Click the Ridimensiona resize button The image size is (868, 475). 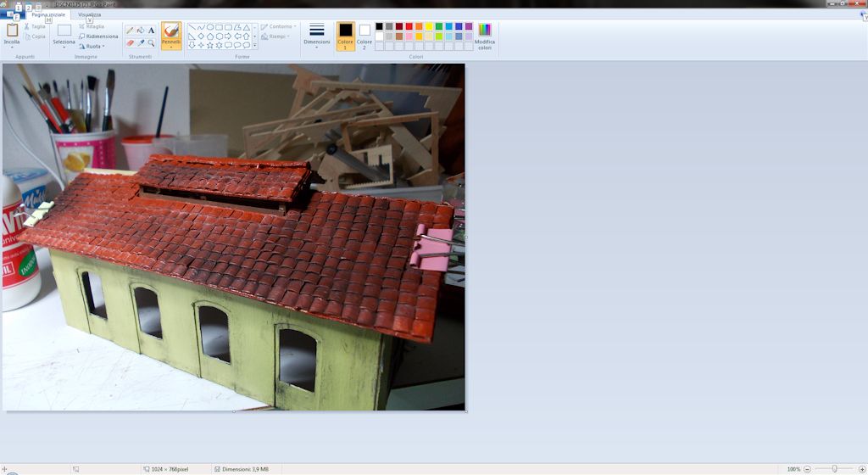[x=98, y=36]
